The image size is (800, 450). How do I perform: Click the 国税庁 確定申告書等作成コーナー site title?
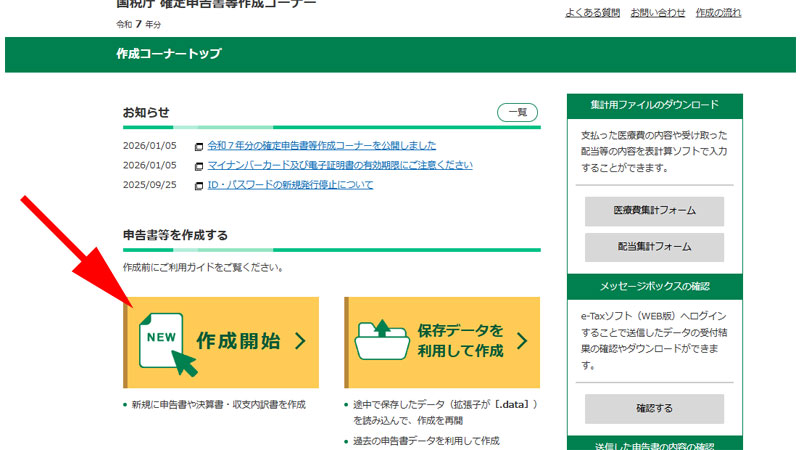(216, 4)
